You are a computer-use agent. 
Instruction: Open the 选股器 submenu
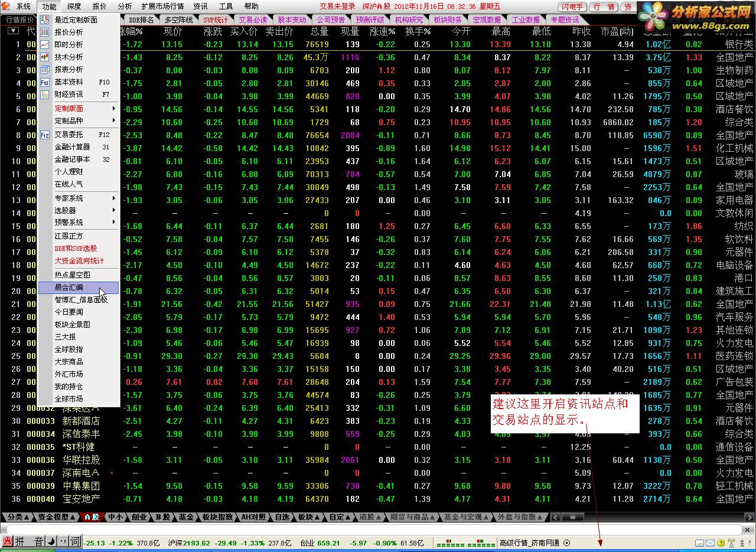[x=79, y=211]
